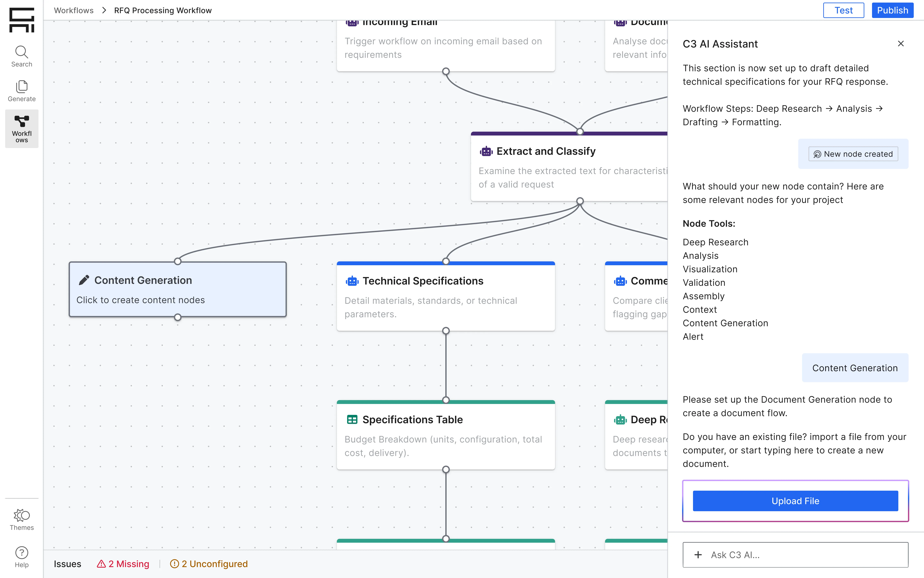The height and width of the screenshot is (578, 924).
Task: Click the robot icon on Technical Specifications node
Action: pyautogui.click(x=352, y=281)
